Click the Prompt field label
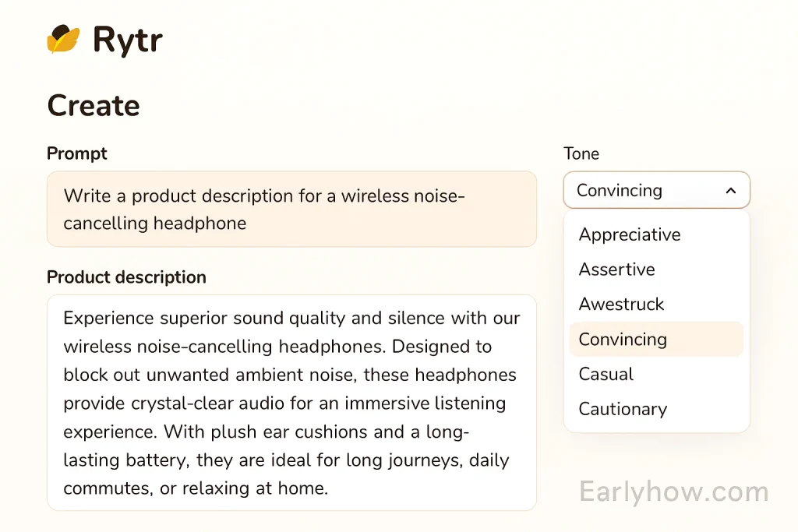798x532 pixels. click(77, 153)
